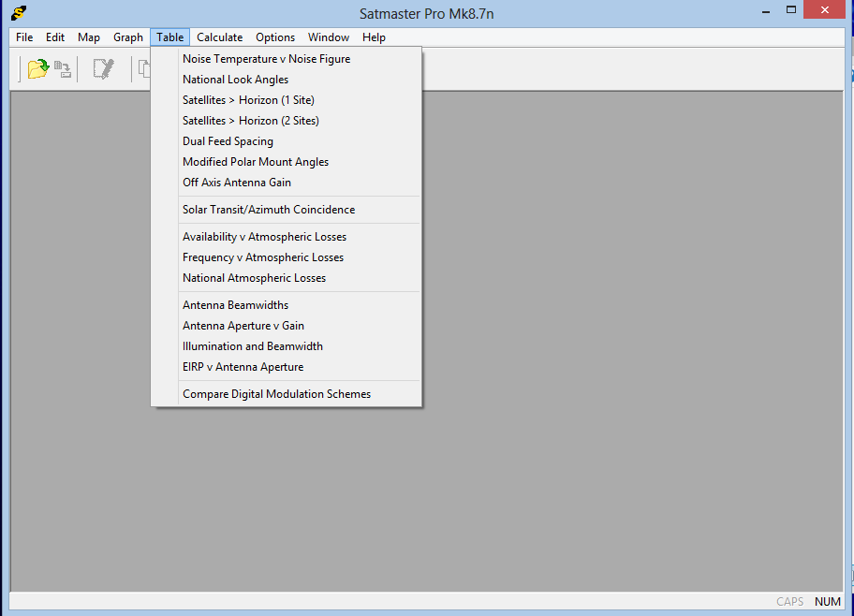Select Satellites > Horizon (1 Site)

(x=287, y=100)
